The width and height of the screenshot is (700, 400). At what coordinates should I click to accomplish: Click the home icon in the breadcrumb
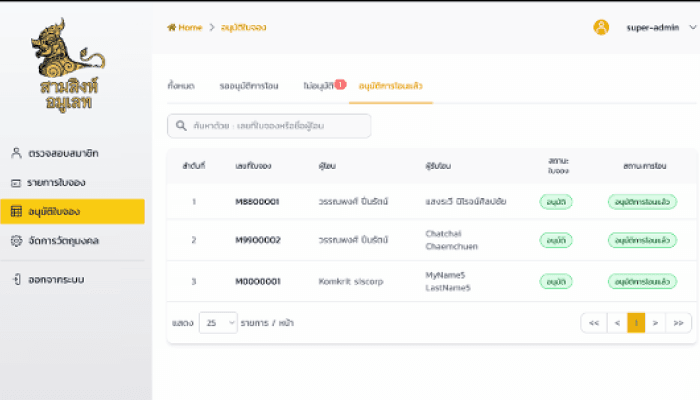tap(172, 27)
